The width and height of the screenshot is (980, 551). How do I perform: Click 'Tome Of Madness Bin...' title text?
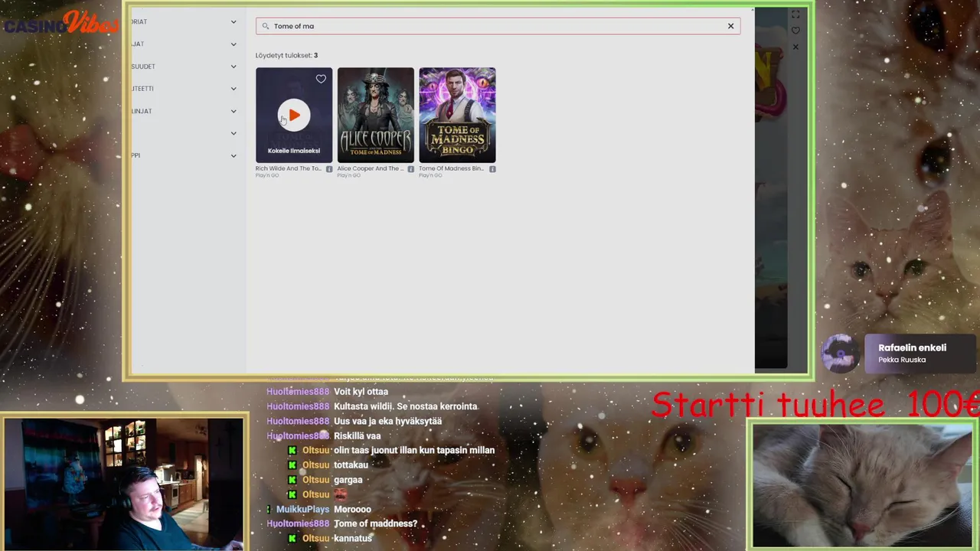pos(452,168)
